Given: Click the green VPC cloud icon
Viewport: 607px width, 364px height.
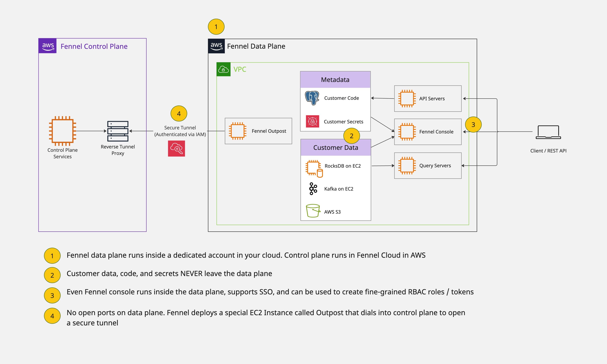Looking at the screenshot, I should (223, 69).
